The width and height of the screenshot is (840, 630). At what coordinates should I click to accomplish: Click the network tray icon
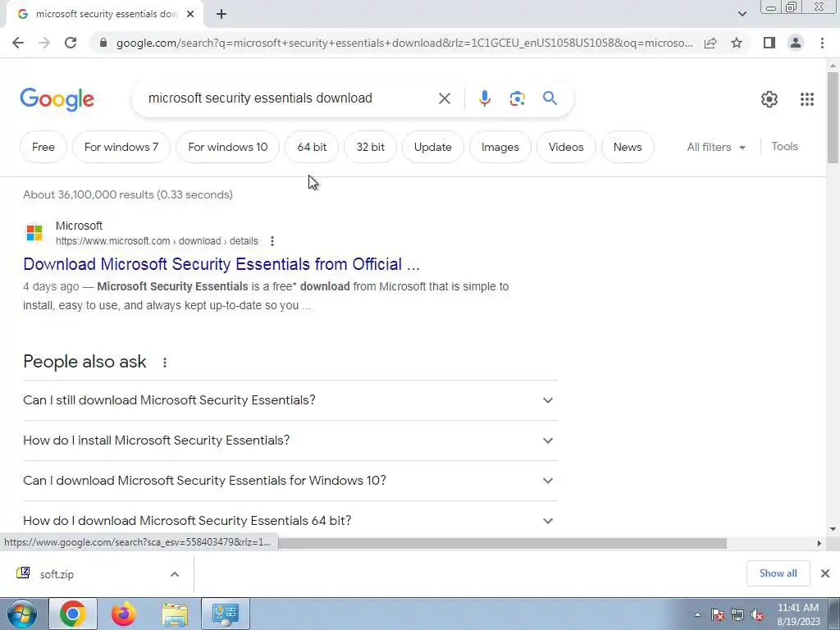tap(737, 615)
